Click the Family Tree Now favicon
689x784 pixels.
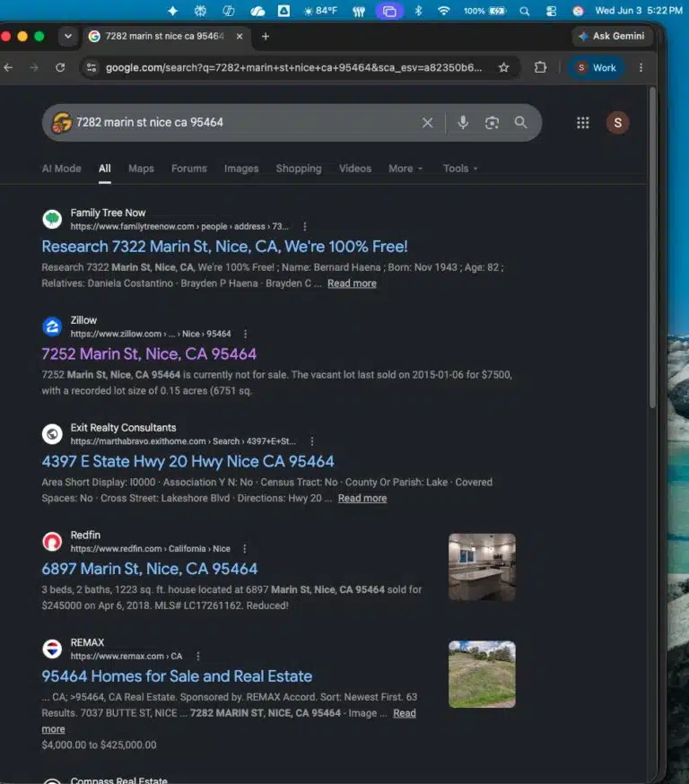click(52, 219)
